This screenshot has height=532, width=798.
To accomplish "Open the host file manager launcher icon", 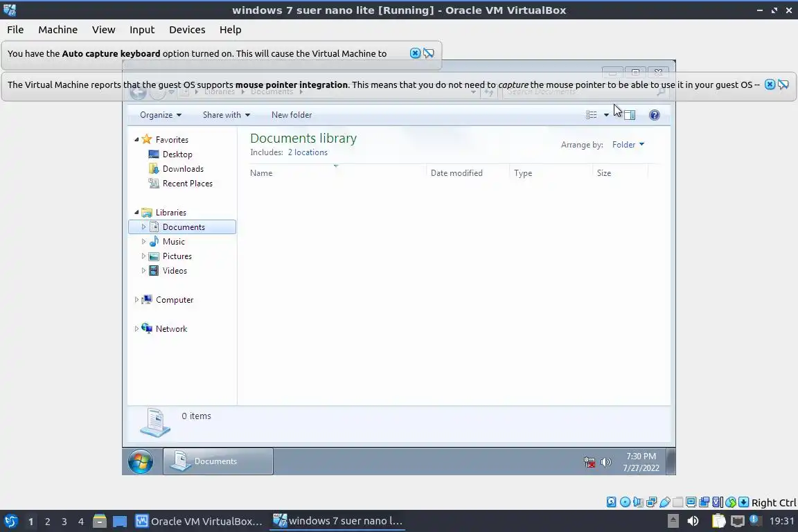I will 100,521.
